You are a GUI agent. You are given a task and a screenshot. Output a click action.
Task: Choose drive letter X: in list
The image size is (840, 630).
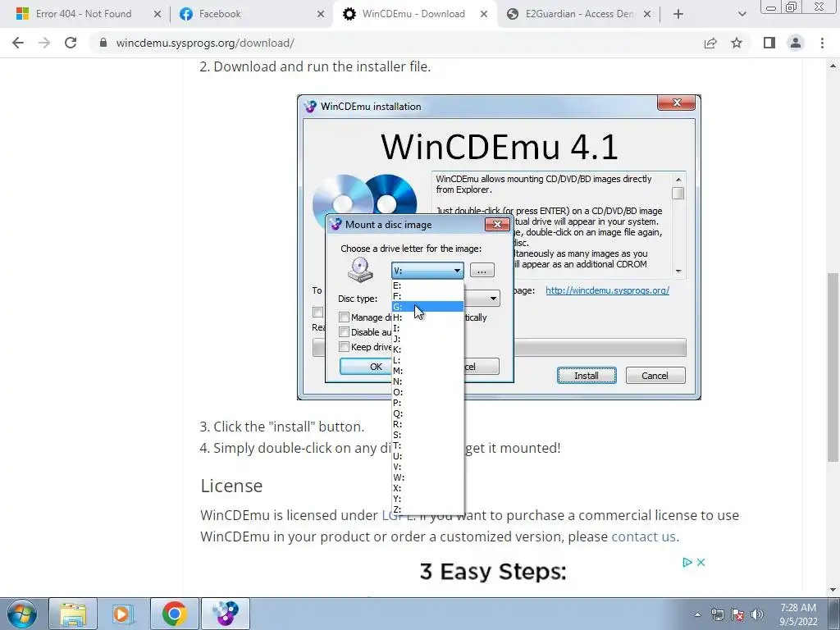[427, 488]
